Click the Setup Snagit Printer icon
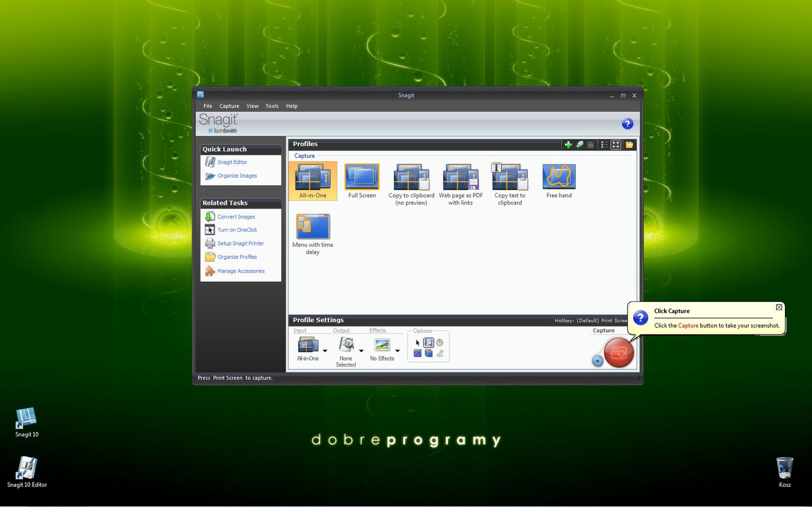812x507 pixels. pyautogui.click(x=210, y=243)
